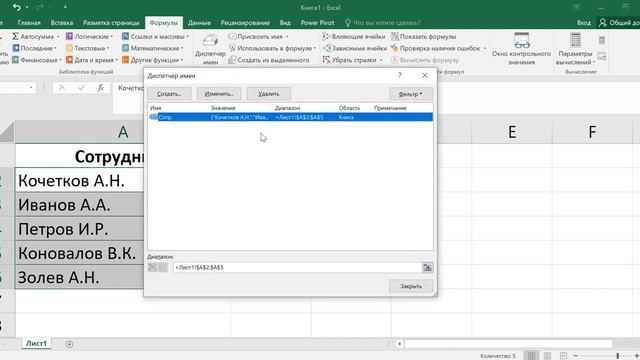
Task: Sort by Value column header
Action: click(x=223, y=108)
